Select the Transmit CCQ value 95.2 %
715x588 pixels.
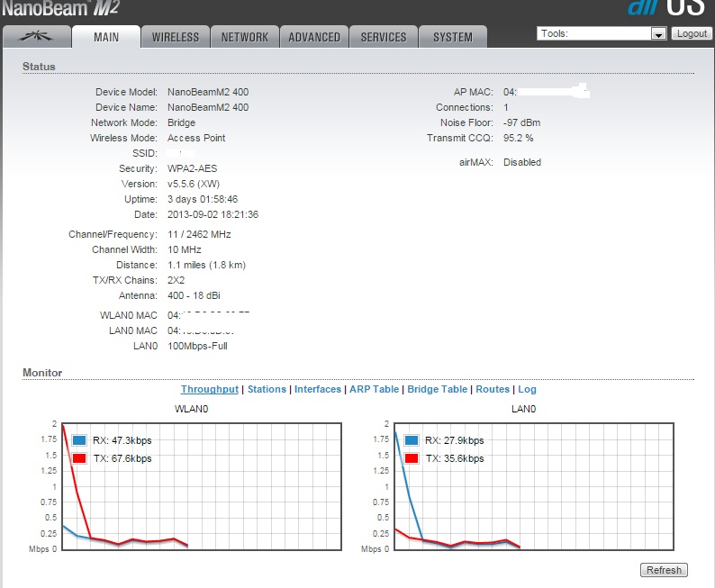518,138
